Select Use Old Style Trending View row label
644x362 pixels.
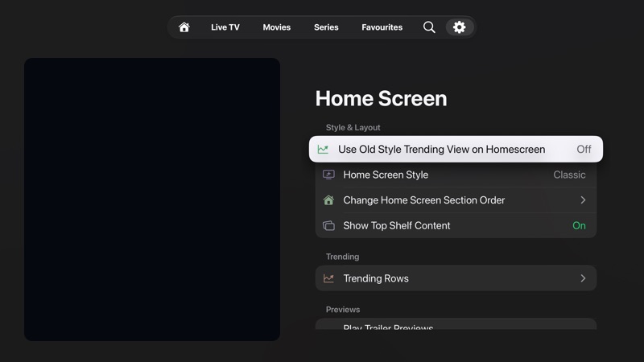pyautogui.click(x=441, y=150)
